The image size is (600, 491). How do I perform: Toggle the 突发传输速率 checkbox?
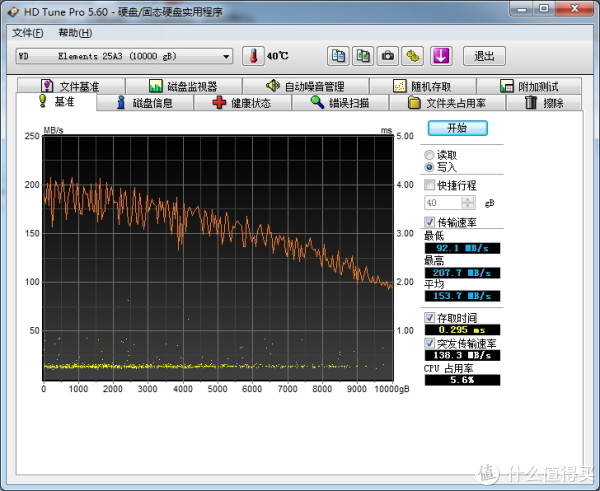coord(429,343)
